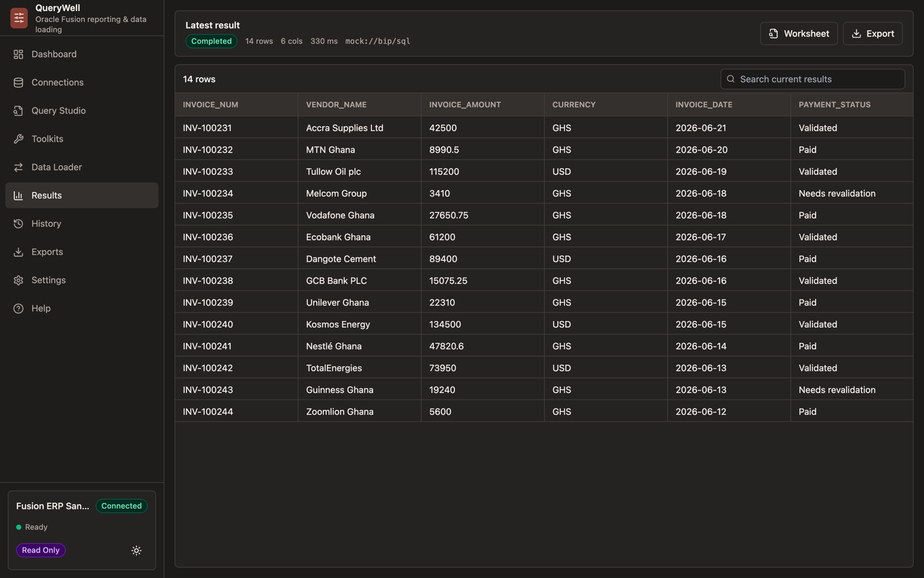Click the Ready status indicator

(32, 527)
